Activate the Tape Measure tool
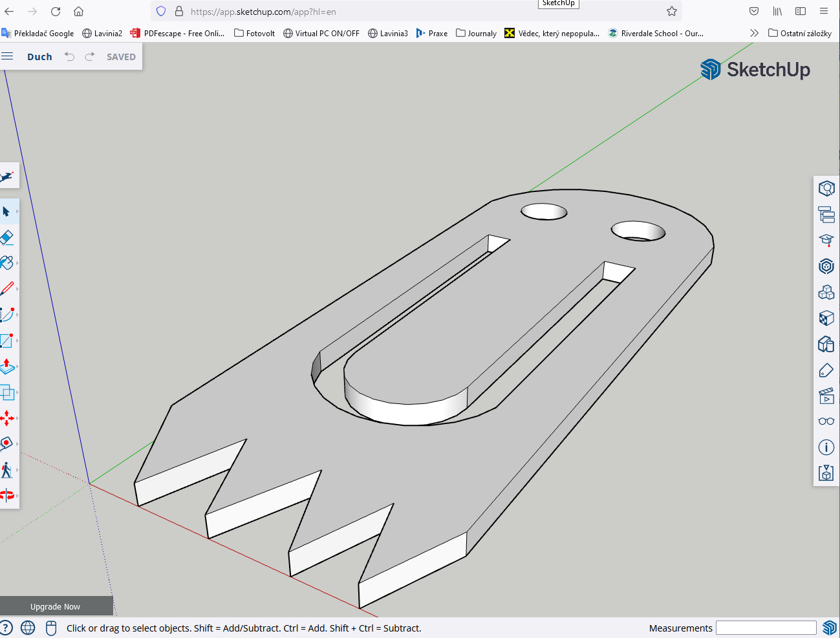This screenshot has height=638, width=840. tap(6, 444)
